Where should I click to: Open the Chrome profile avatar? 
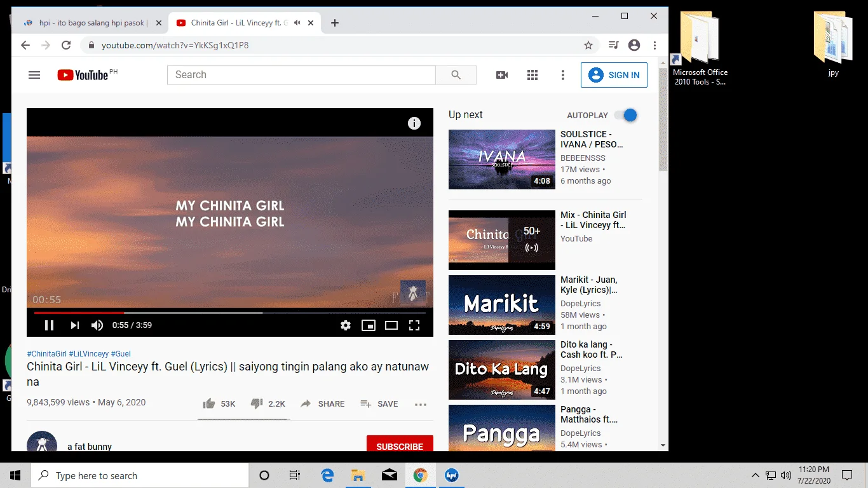tap(634, 45)
